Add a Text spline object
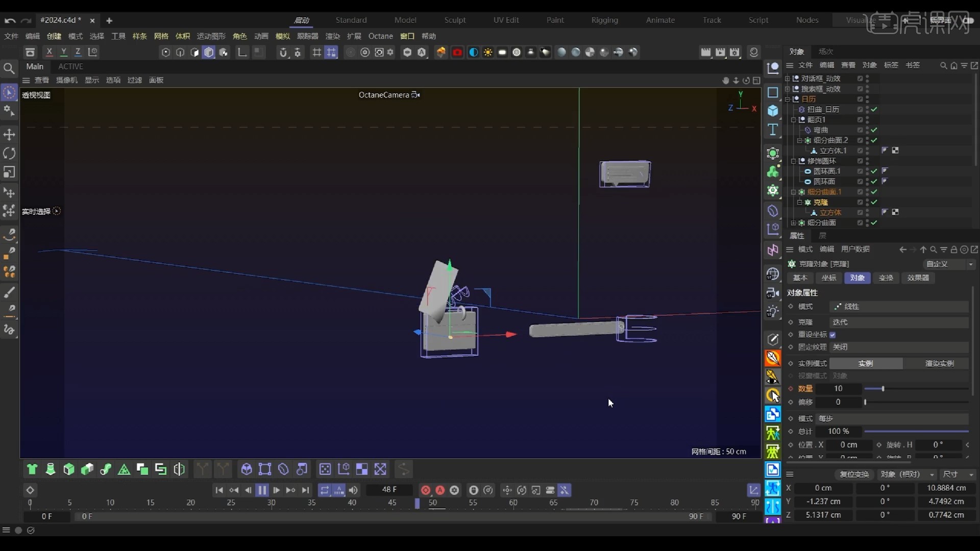 (773, 130)
